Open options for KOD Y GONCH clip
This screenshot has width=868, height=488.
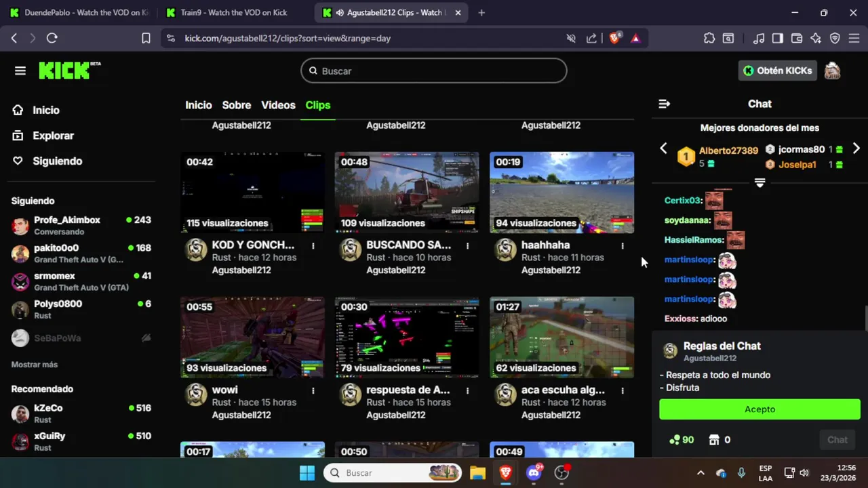(x=313, y=245)
